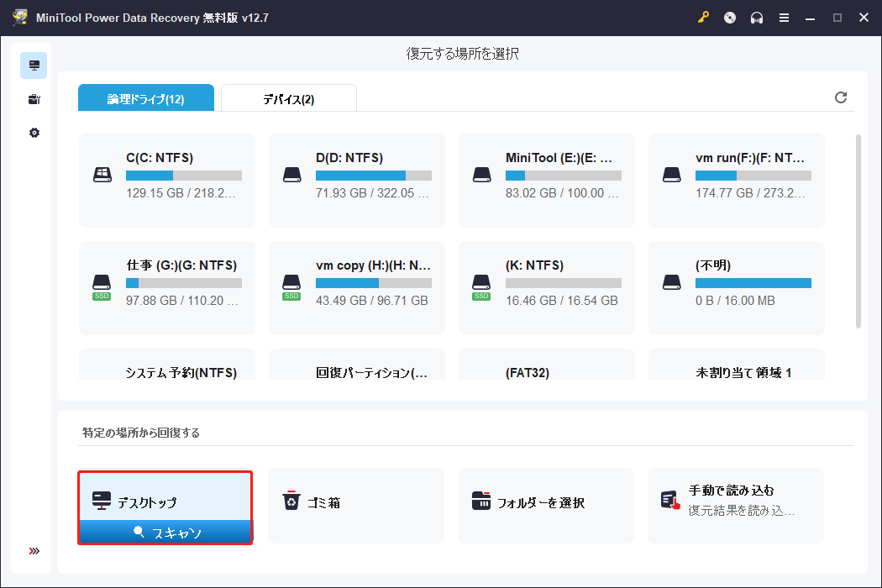Select the data recovery module in sidebar
Image resolution: width=882 pixels, height=588 pixels.
point(33,65)
